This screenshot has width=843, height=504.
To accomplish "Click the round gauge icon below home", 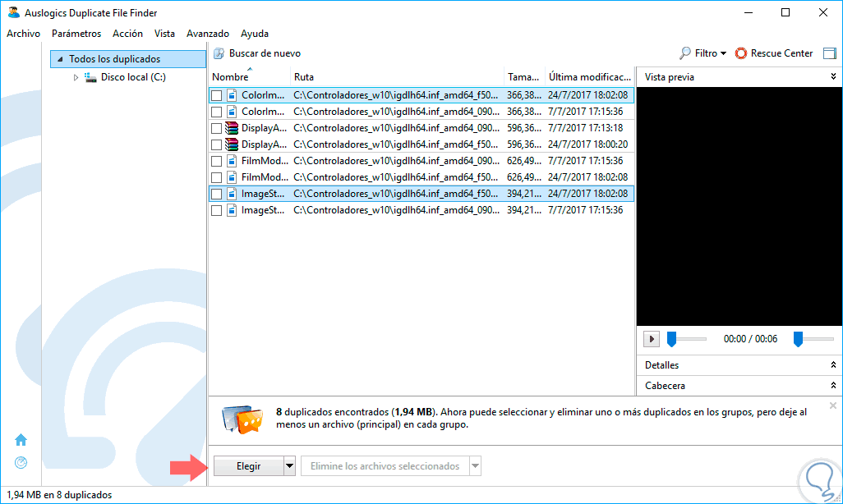I will (21, 463).
